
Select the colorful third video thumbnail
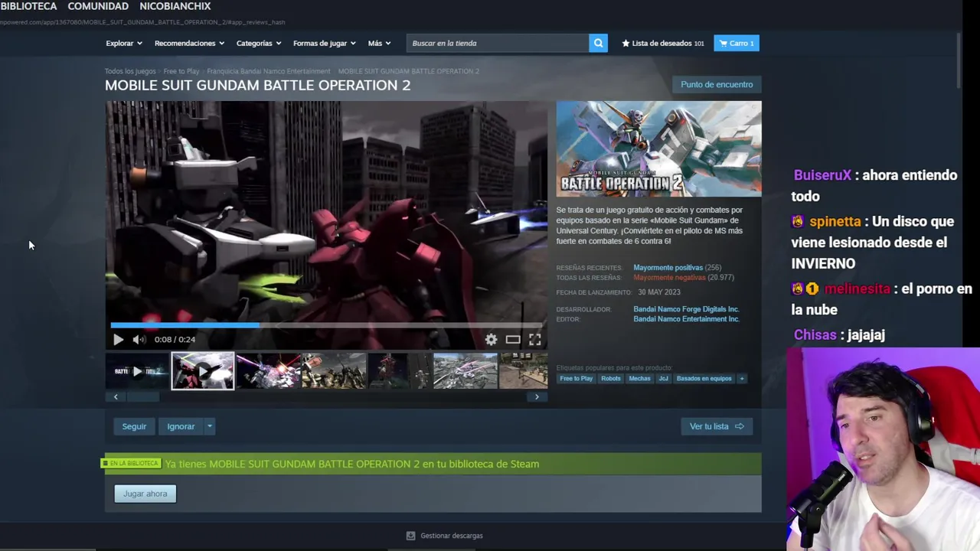pyautogui.click(x=268, y=371)
